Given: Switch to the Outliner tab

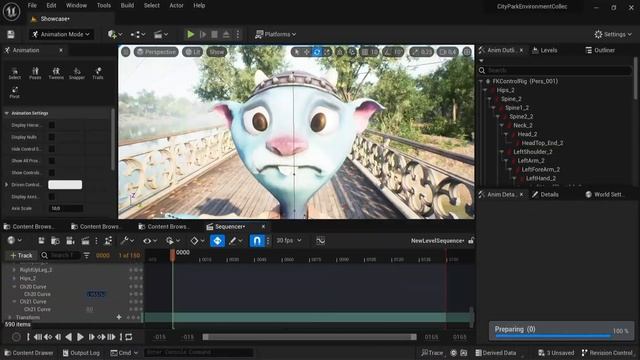Looking at the screenshot, I should (x=600, y=50).
